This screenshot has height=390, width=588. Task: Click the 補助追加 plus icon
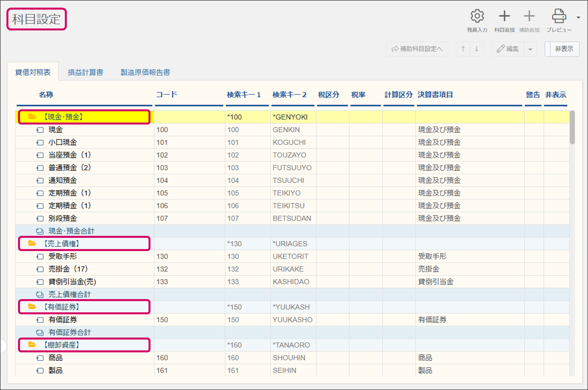529,17
